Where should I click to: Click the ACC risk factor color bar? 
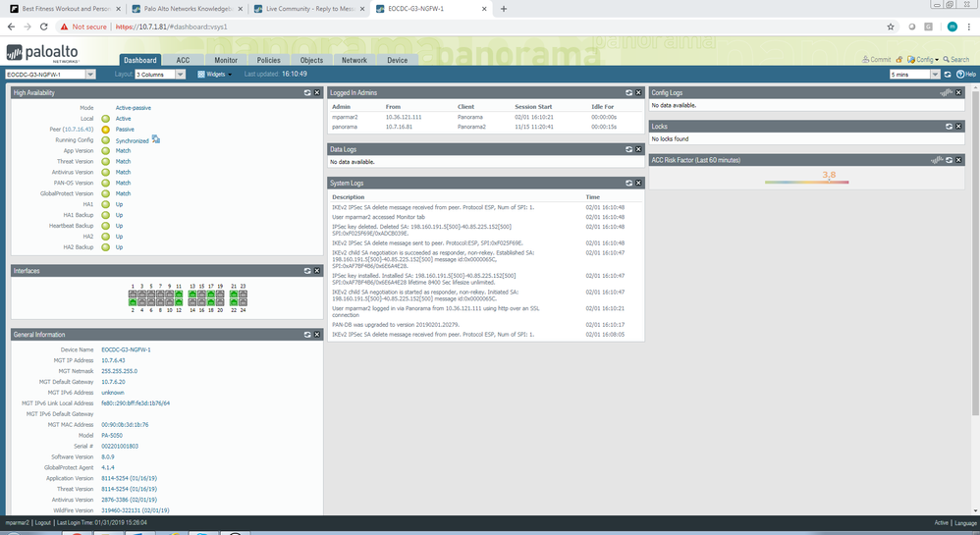point(806,182)
